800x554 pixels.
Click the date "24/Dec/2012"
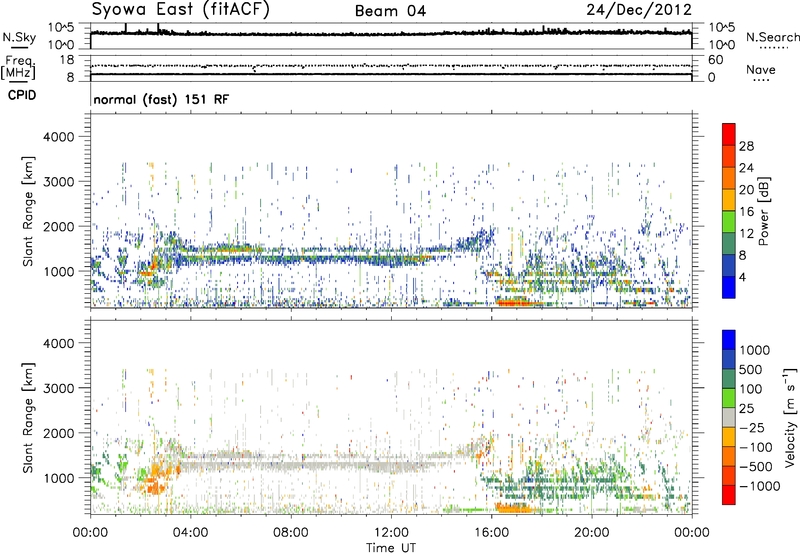click(639, 10)
